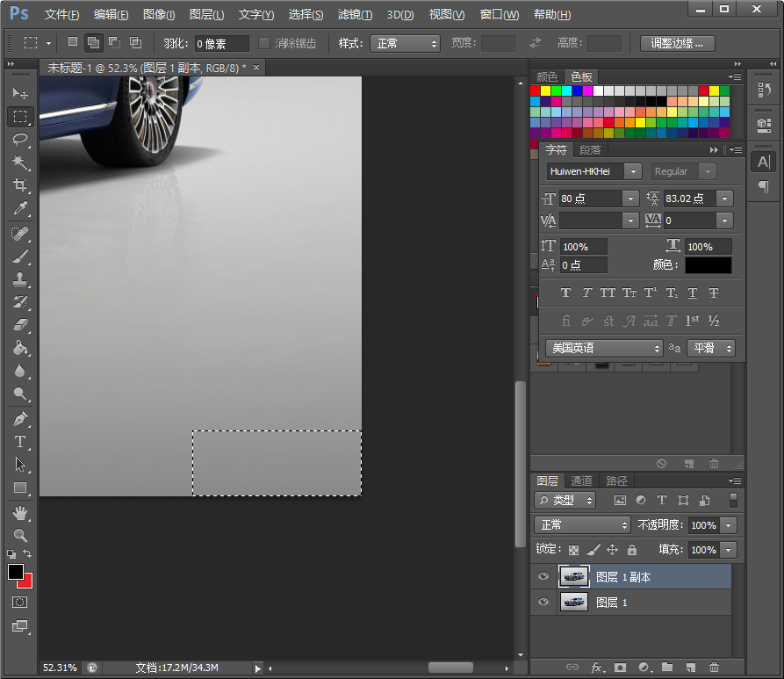Open the layer blend mode 正常 dropdown
Viewport: 784px width, 679px height.
tap(583, 524)
